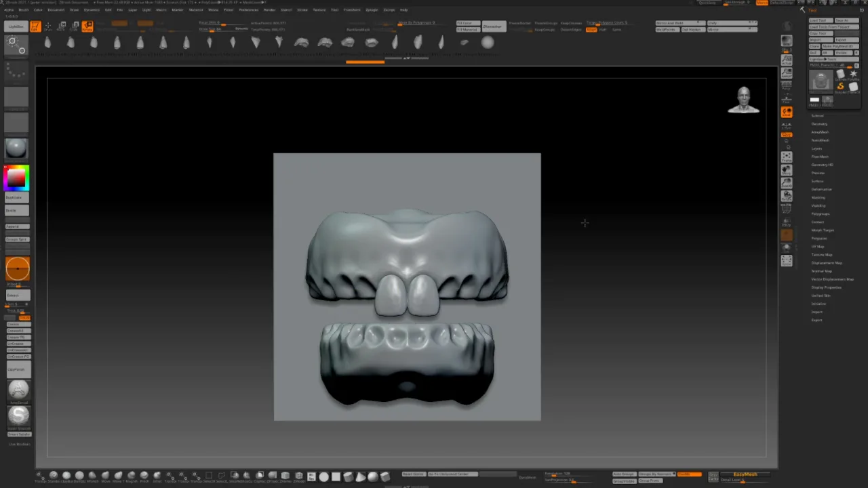The width and height of the screenshot is (868, 488).
Task: Expand the Subtool section
Action: (x=817, y=116)
